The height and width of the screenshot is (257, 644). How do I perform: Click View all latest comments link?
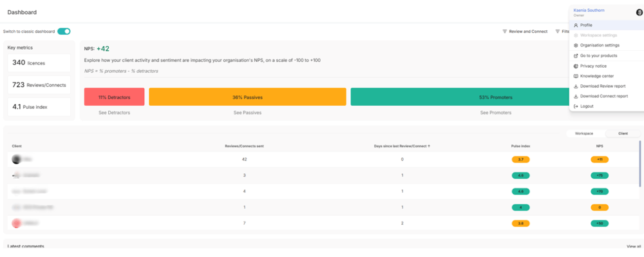tap(634, 246)
